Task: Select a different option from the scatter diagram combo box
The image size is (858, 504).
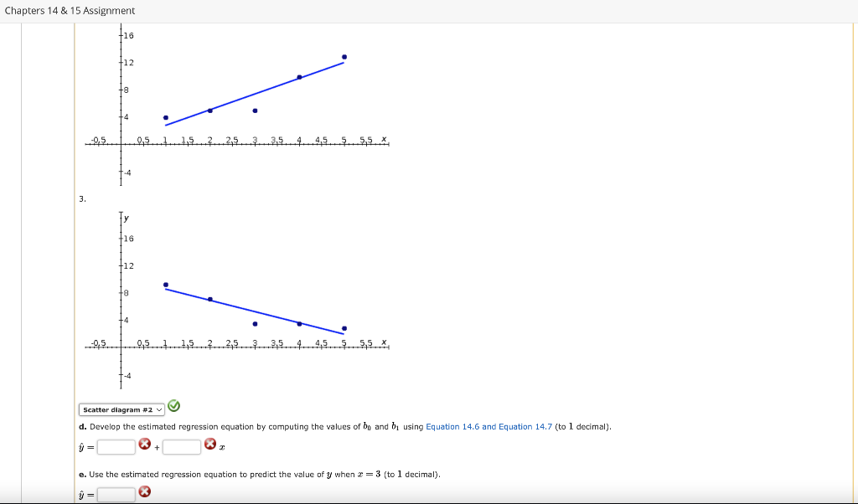Action: pyautogui.click(x=120, y=409)
